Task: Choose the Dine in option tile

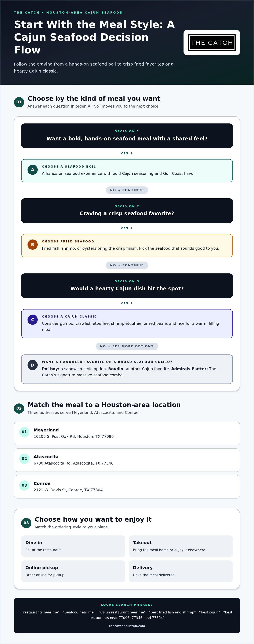Action: point(73,546)
